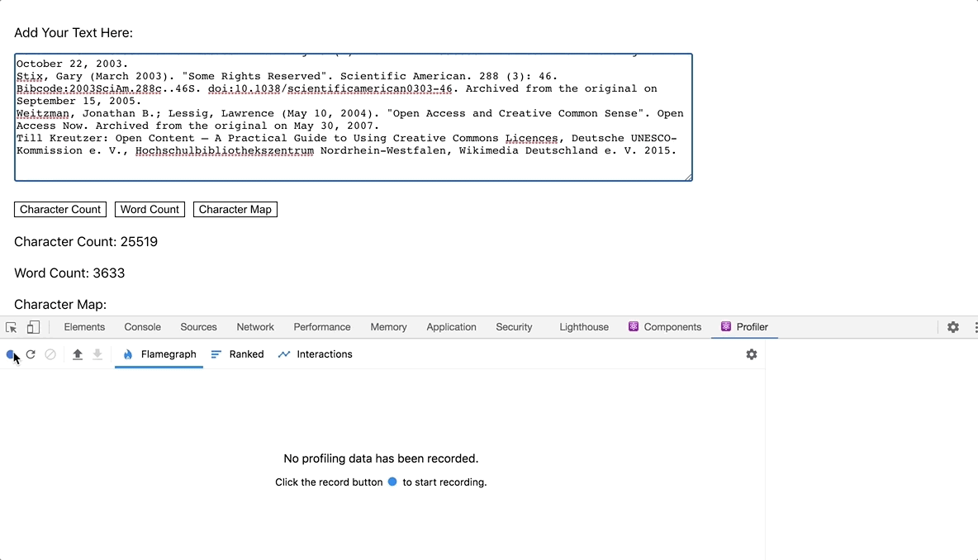Image resolution: width=978 pixels, height=560 pixels.
Task: Click the Character Count button
Action: tap(60, 210)
